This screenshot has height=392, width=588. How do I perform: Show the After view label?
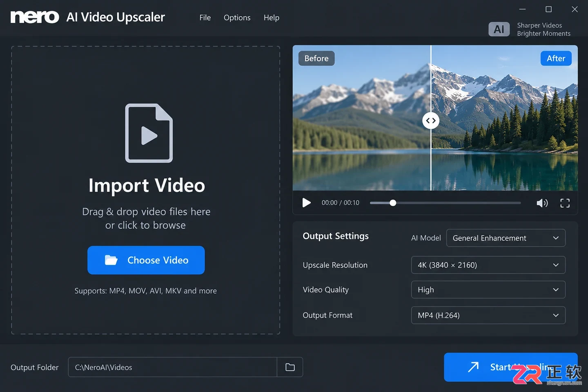(556, 58)
